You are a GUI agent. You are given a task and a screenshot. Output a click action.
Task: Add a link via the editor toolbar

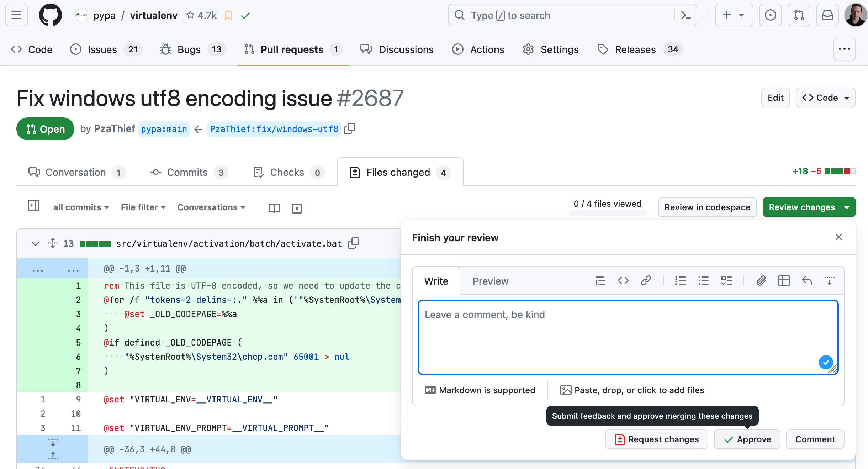pyautogui.click(x=646, y=281)
